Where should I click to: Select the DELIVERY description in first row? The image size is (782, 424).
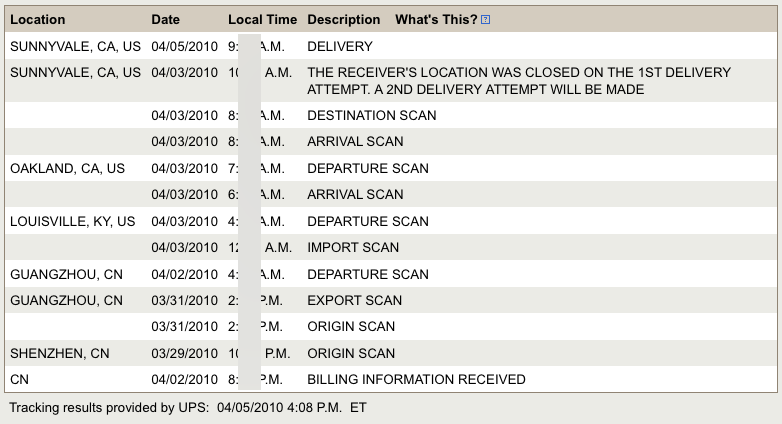coord(340,46)
